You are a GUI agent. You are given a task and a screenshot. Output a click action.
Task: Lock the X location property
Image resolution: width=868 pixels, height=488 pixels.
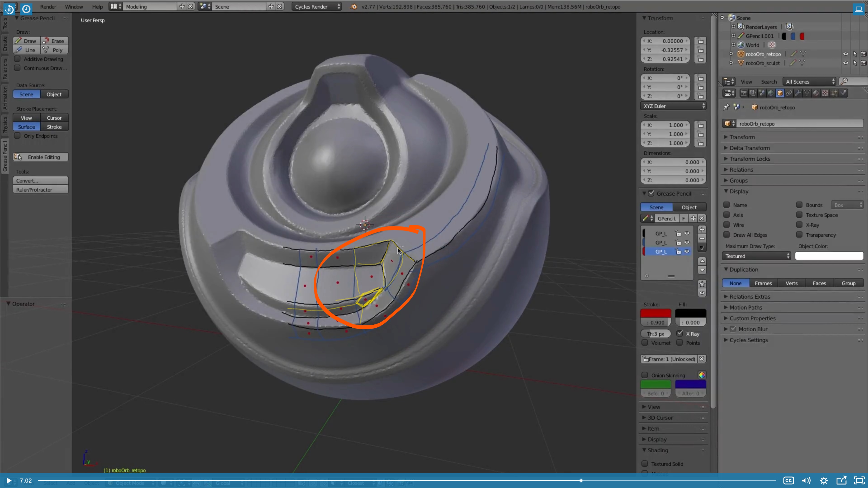(x=700, y=41)
